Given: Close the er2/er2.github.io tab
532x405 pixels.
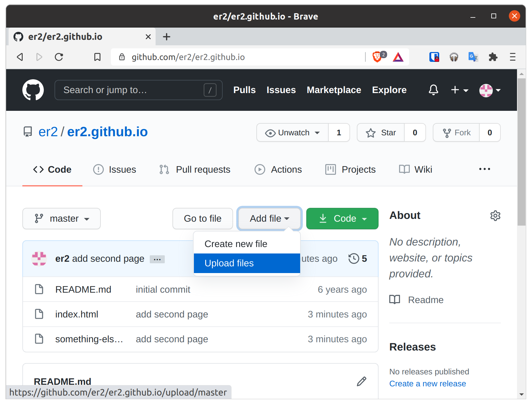Looking at the screenshot, I should (x=148, y=37).
